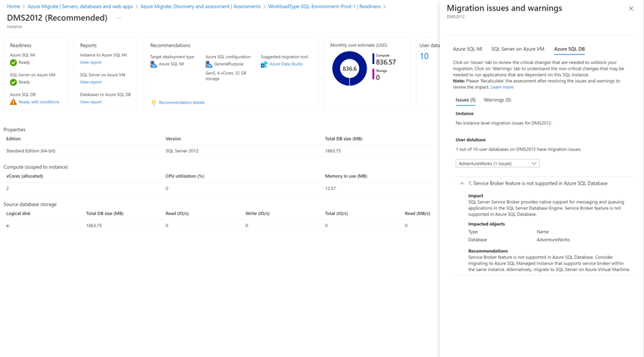This screenshot has height=357, width=644.
Task: Click the blue Compute legend bar
Action: 373,59
